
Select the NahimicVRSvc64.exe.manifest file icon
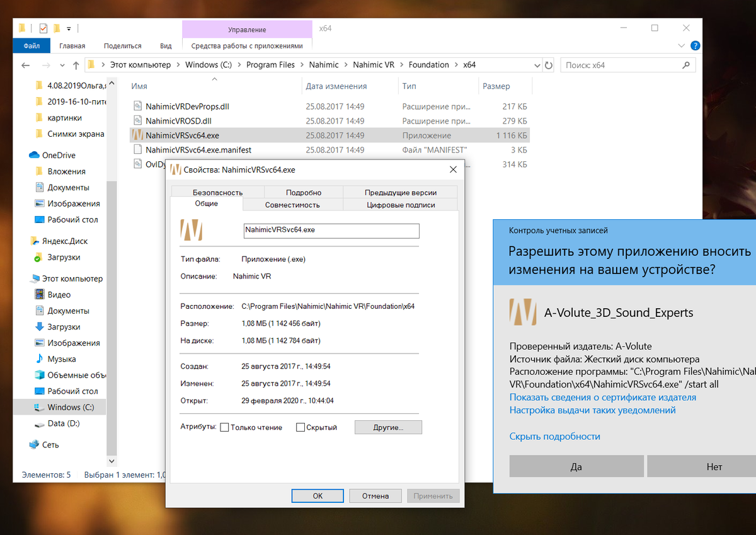tap(138, 149)
